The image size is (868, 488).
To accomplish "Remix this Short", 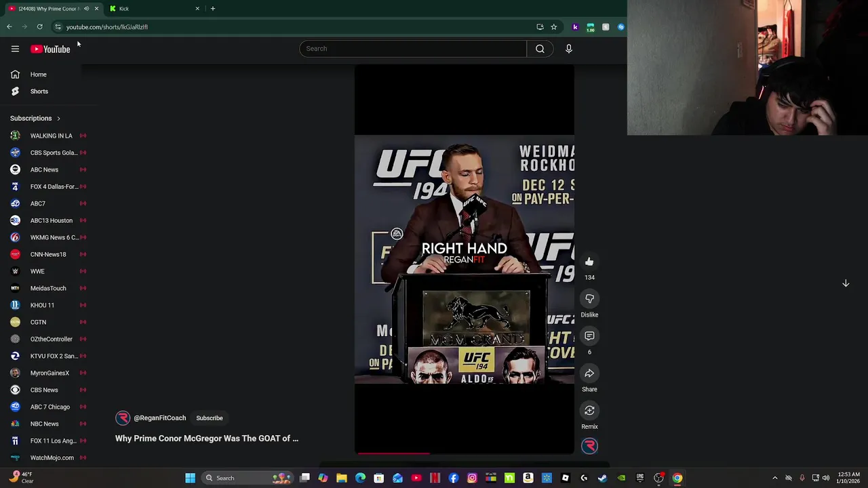I will pyautogui.click(x=589, y=411).
